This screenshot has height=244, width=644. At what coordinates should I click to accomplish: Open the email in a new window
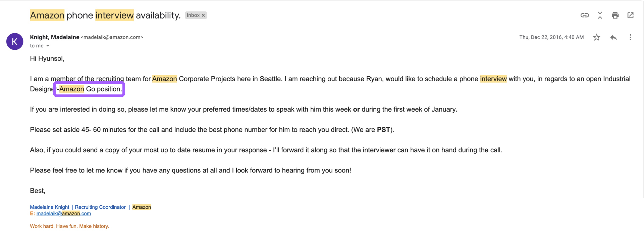pos(630,15)
